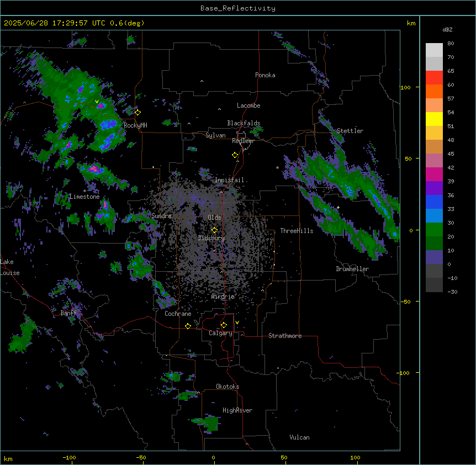The width and height of the screenshot is (476, 465).
Task: Click the Limestone label
Action: [84, 197]
